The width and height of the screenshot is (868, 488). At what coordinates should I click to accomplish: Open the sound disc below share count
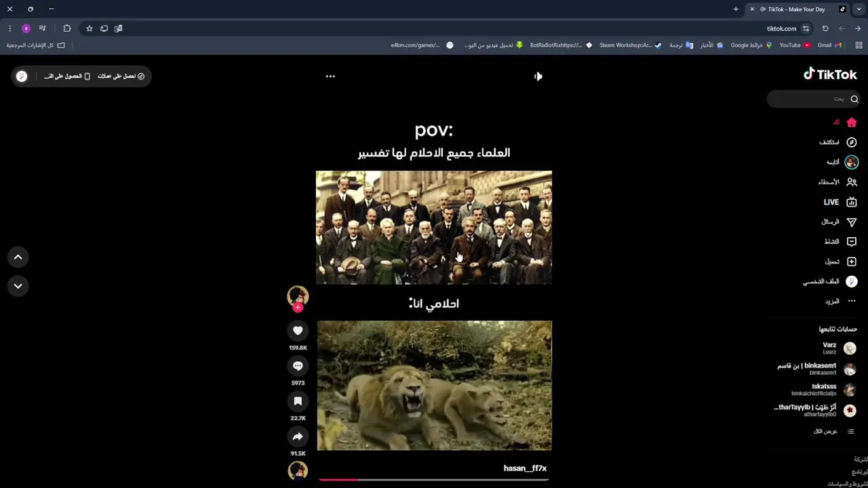click(x=298, y=470)
